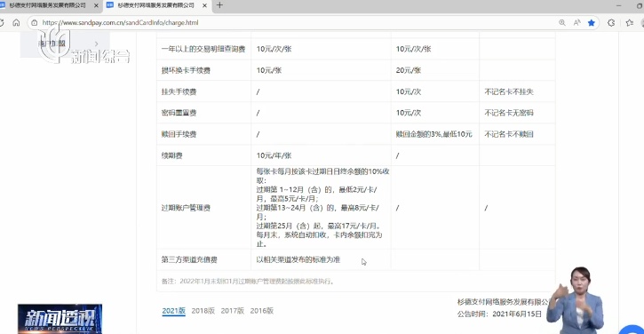Click 10元/次 in 挂失手续费 row
This screenshot has height=334, width=644.
pyautogui.click(x=409, y=91)
